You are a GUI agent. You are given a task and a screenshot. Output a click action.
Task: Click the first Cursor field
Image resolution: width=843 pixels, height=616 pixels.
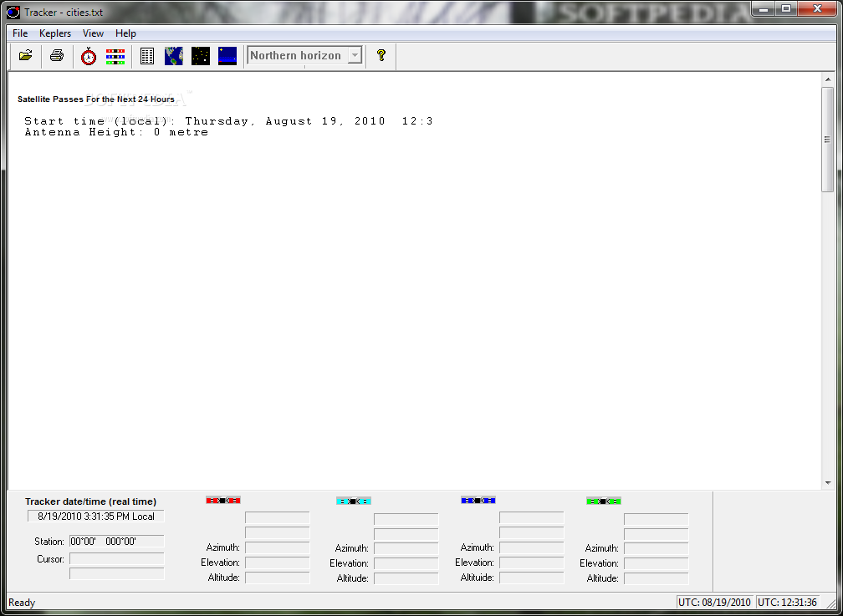point(117,559)
